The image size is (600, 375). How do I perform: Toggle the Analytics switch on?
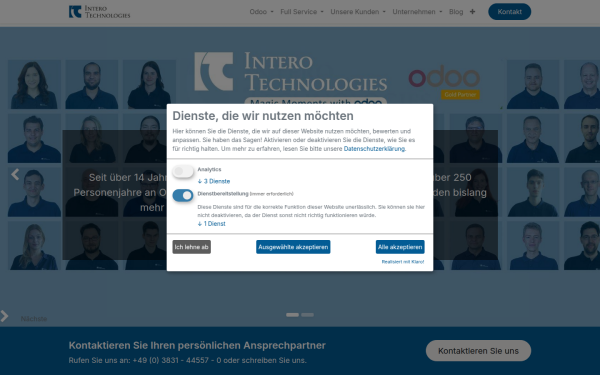pyautogui.click(x=183, y=171)
